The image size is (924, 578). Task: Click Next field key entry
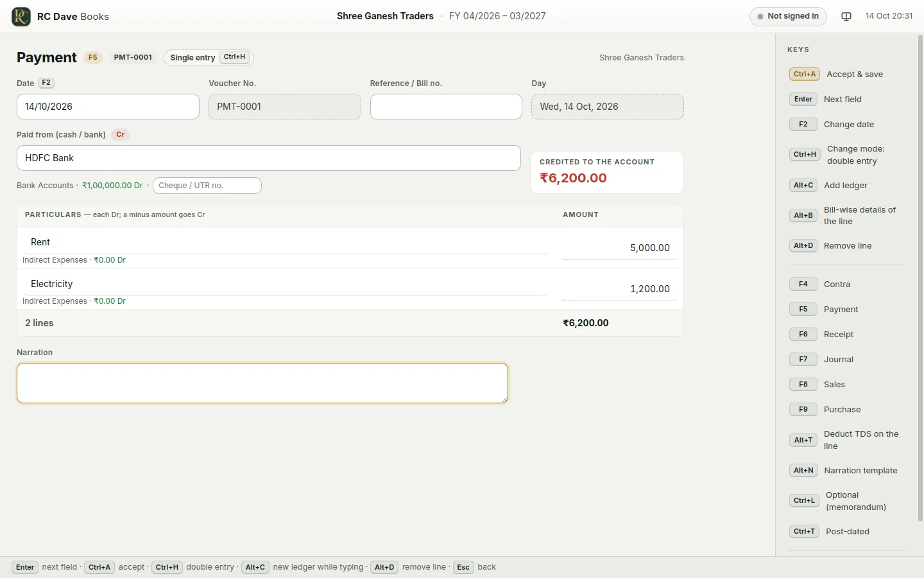click(x=846, y=100)
